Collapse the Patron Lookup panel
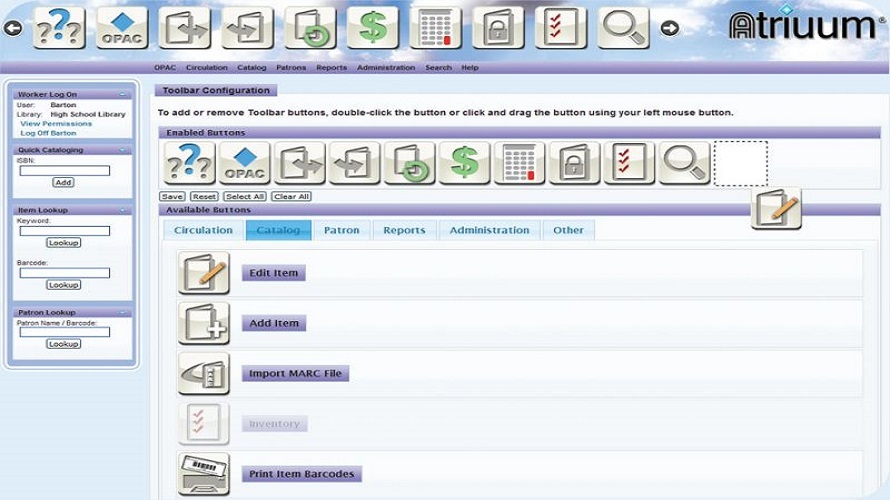The width and height of the screenshot is (890, 500). 122,313
